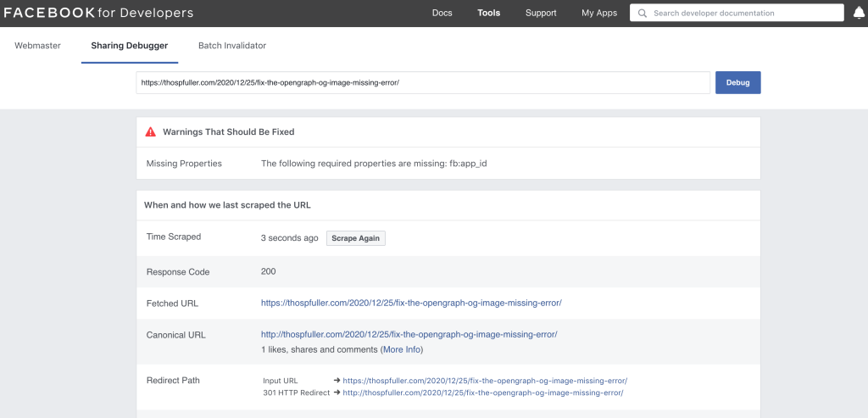Click the Response Code value 200
Viewport: 868px width, 418px height.
pos(269,271)
